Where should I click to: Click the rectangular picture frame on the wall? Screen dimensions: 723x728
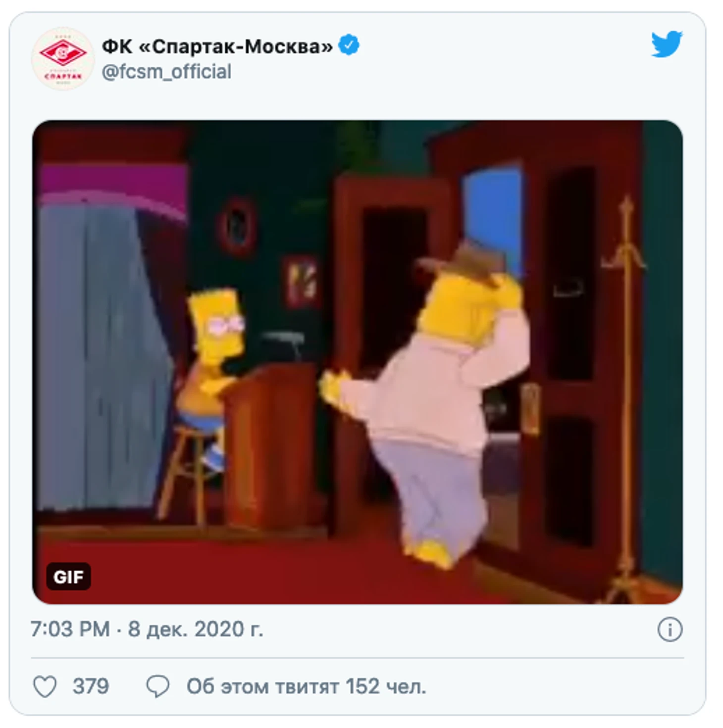tap(300, 281)
